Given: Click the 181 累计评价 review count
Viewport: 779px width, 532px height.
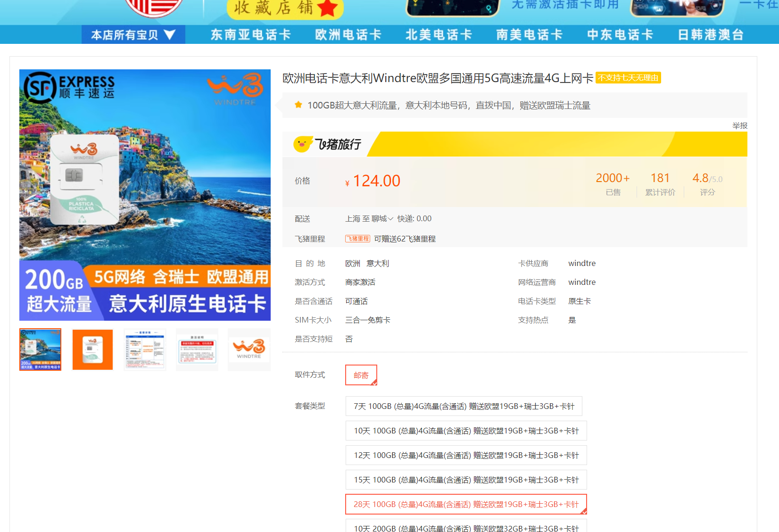Looking at the screenshot, I should click(660, 184).
